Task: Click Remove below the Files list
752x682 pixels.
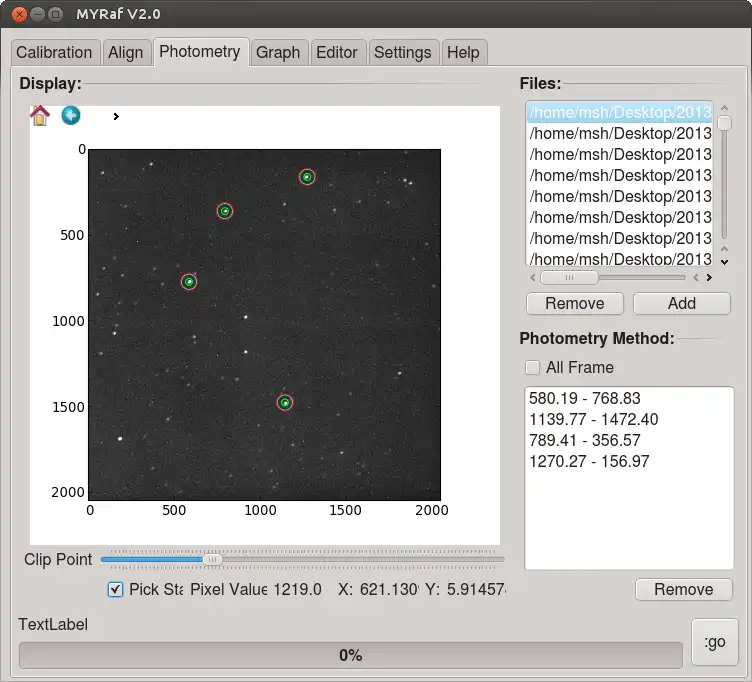Action: (x=574, y=303)
